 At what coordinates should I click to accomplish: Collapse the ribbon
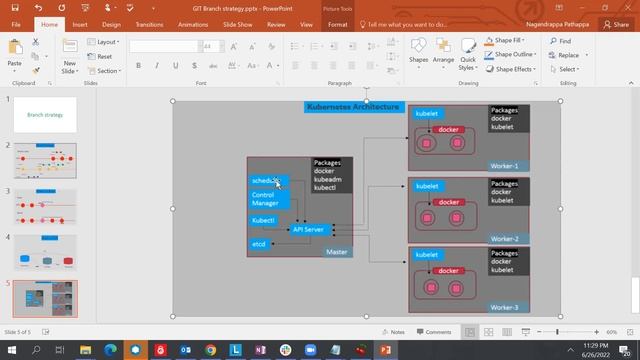(631, 83)
